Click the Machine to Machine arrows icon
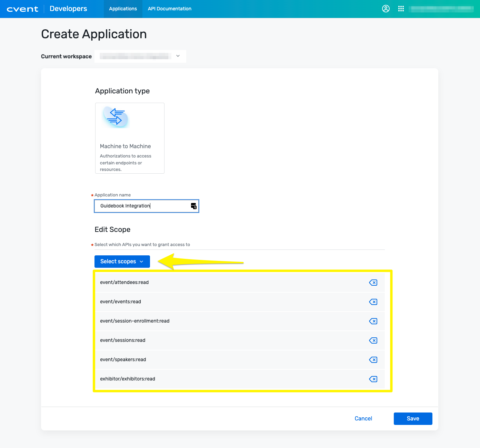 click(x=116, y=117)
